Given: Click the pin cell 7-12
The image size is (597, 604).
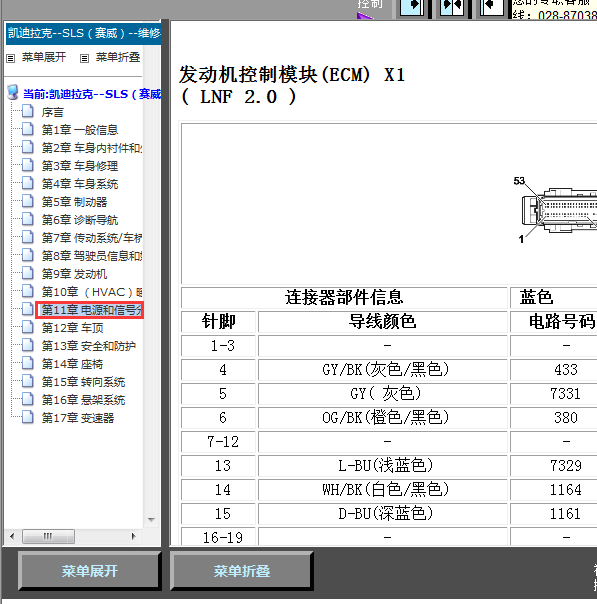Looking at the screenshot, I should pyautogui.click(x=218, y=442).
